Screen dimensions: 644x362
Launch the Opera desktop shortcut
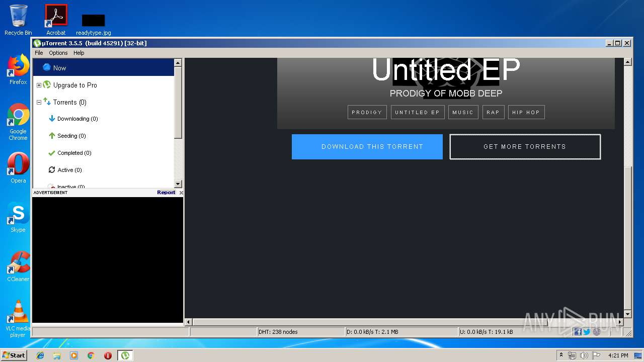18,168
